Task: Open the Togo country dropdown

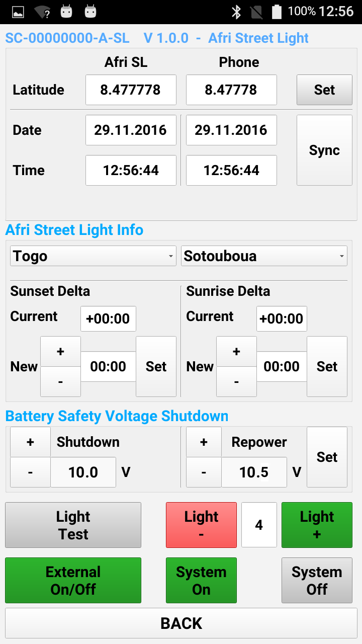Action: pos(93,256)
